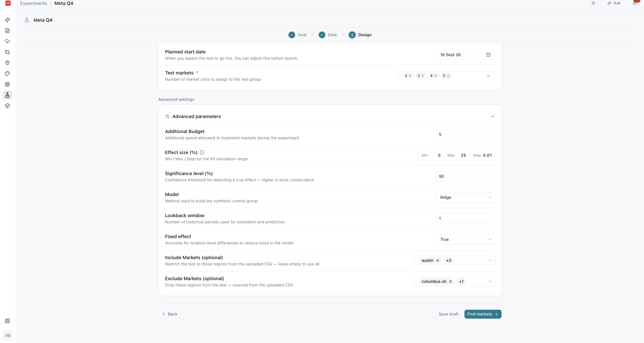Remove austin from Include Markets
The width and height of the screenshot is (644, 343).
[x=438, y=260]
